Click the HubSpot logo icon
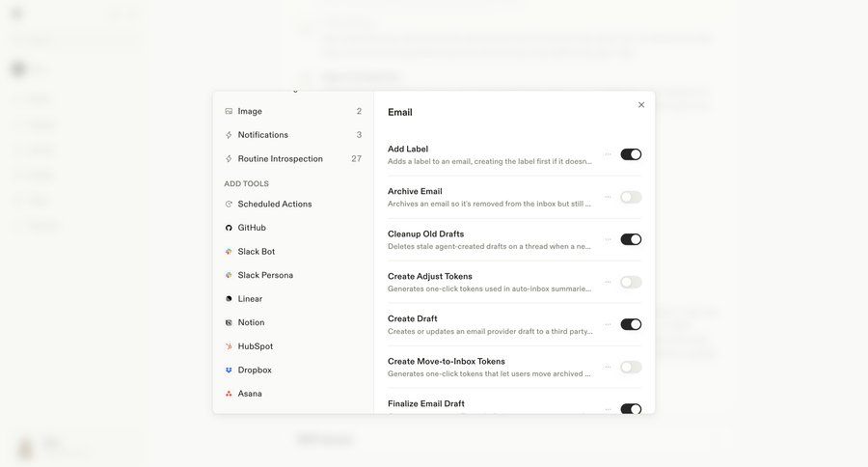868x467 pixels. point(229,346)
